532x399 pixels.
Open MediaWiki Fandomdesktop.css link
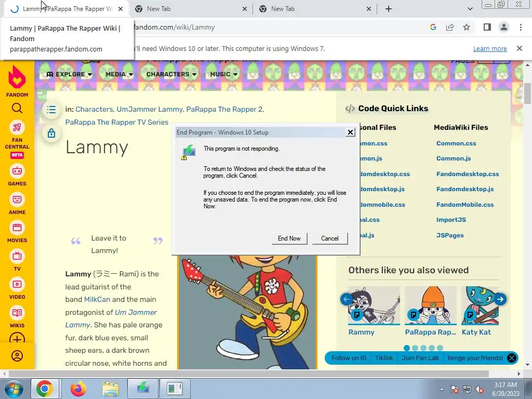tap(468, 174)
